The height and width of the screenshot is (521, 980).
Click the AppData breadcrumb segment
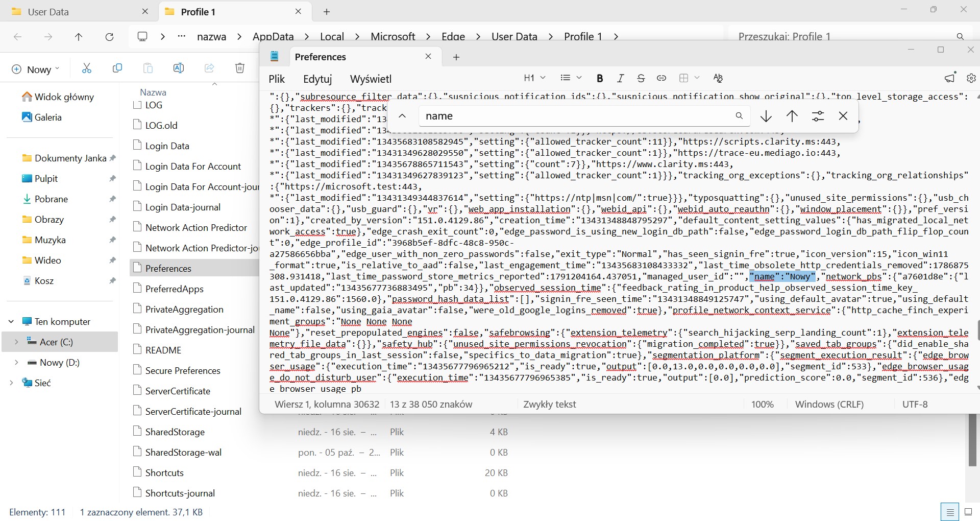(x=273, y=37)
